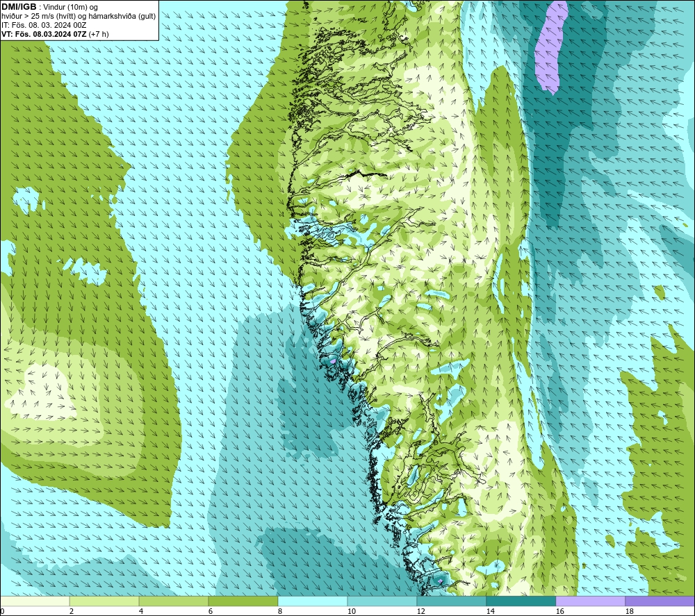Click the scale label '0'
Viewport: 695px width, 616px height.
point(3,612)
